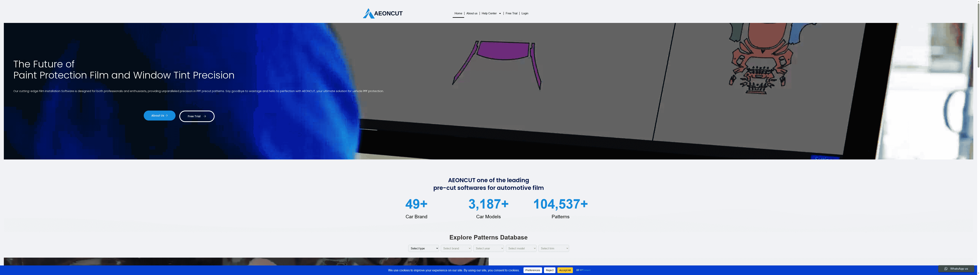980x275 pixels.
Task: Click the WPConsent logo in cookie bar
Action: pyautogui.click(x=583, y=270)
